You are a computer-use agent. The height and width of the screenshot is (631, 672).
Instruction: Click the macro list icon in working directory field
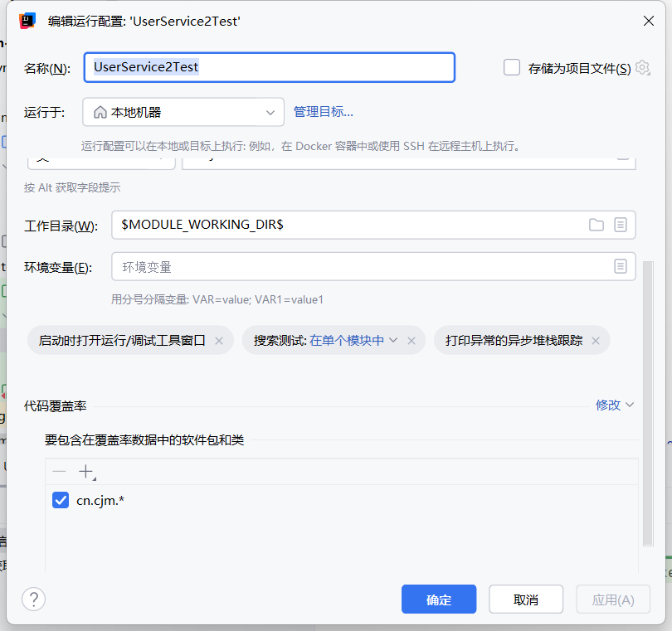(620, 225)
